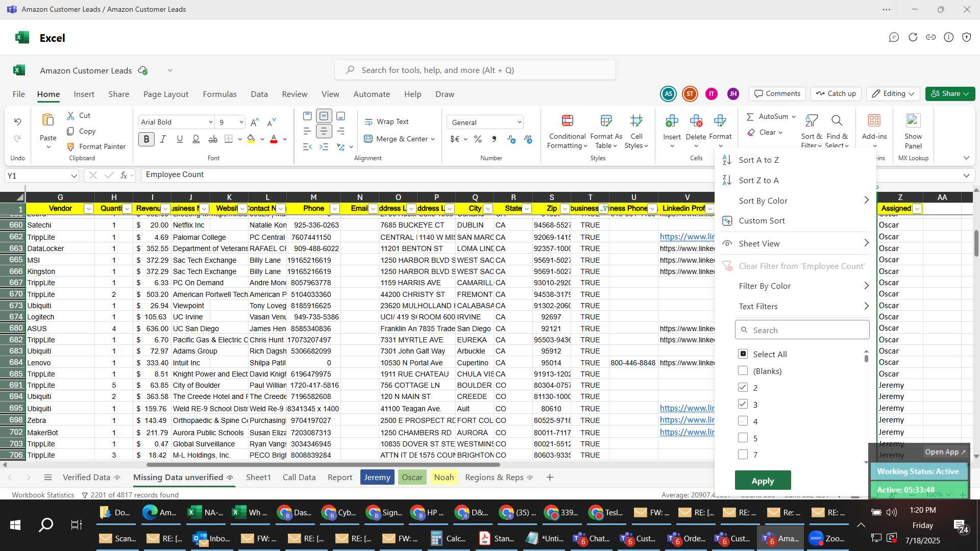Viewport: 980px width, 551px height.
Task: Click the Paste clipboard icon
Action: (48, 120)
